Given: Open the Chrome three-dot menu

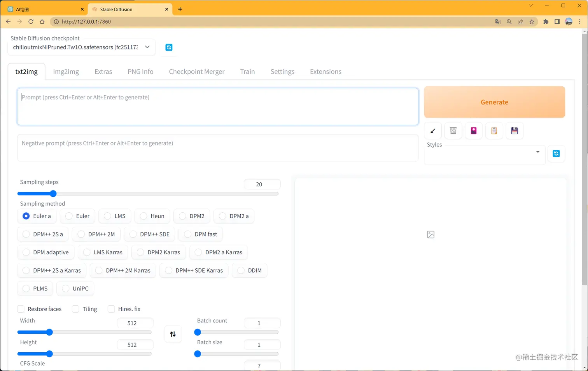Looking at the screenshot, I should [x=580, y=22].
